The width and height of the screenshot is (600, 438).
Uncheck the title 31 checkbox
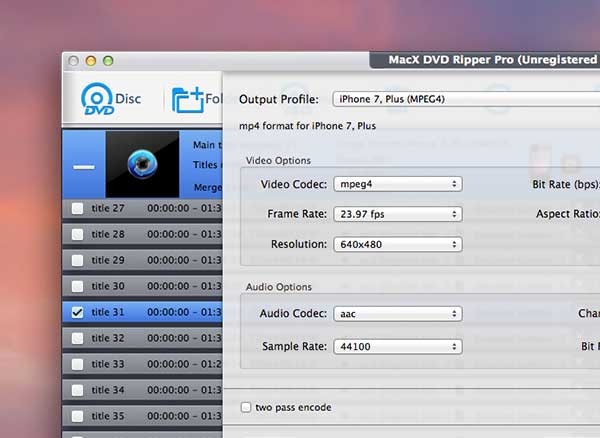click(x=77, y=312)
